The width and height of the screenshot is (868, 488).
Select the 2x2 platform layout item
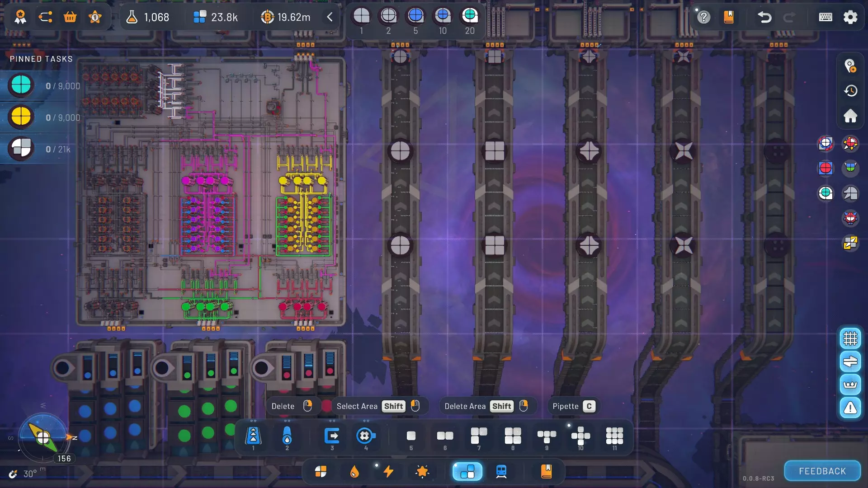513,436
